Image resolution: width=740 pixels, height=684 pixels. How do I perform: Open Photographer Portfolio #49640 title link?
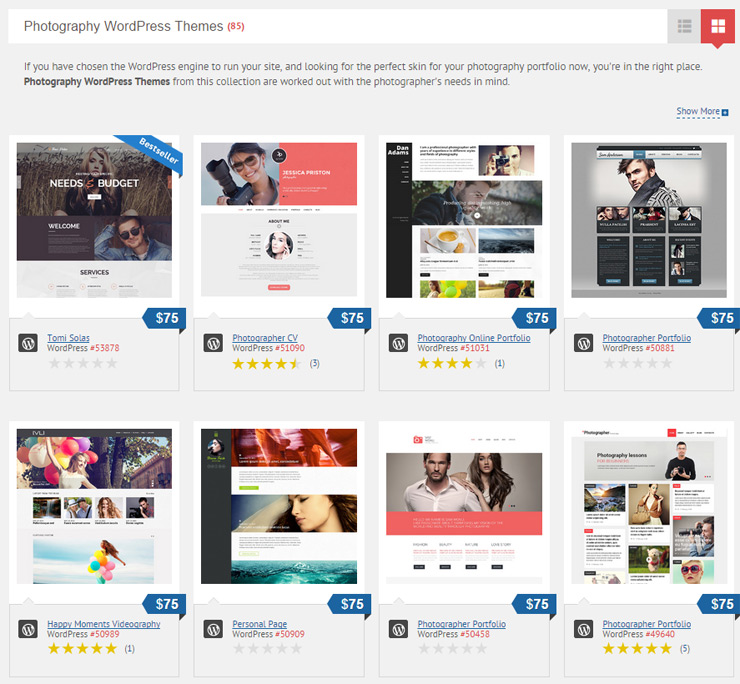pos(646,624)
